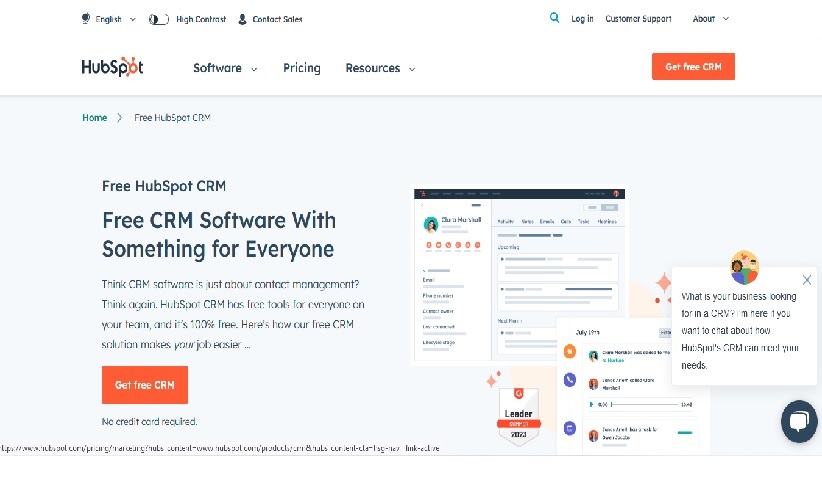Click the search magnifier icon
Viewport: 822px width, 485px height.
(554, 18)
